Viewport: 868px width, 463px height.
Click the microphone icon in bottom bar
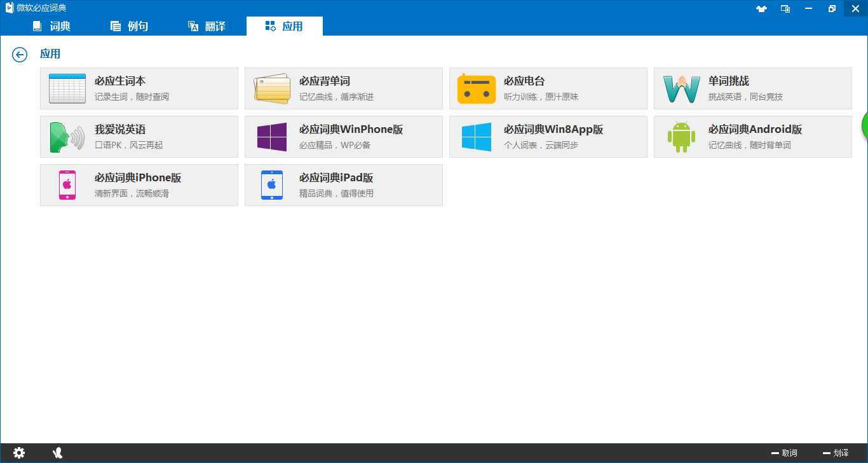[x=58, y=453]
